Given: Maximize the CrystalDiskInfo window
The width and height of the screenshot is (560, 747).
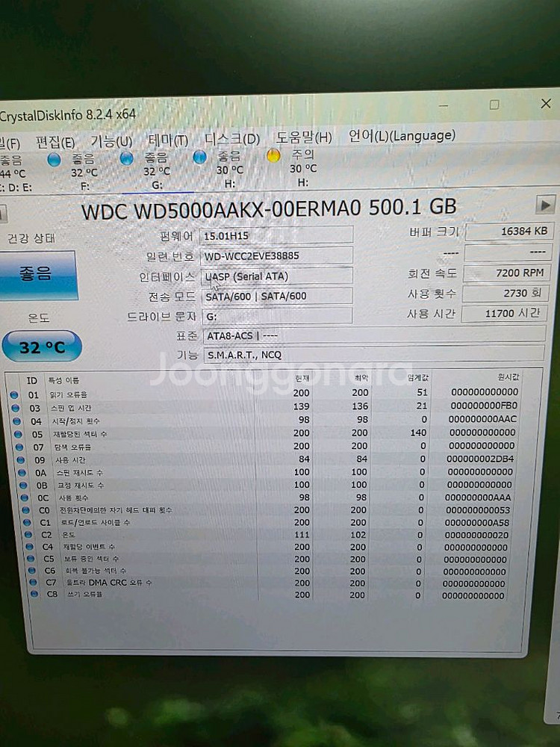Looking at the screenshot, I should (x=495, y=105).
